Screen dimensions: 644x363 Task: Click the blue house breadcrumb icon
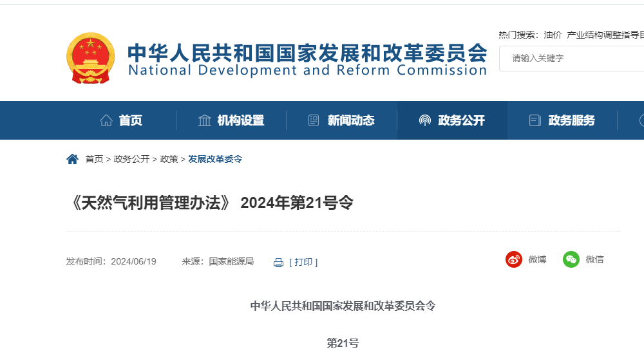pyautogui.click(x=72, y=159)
